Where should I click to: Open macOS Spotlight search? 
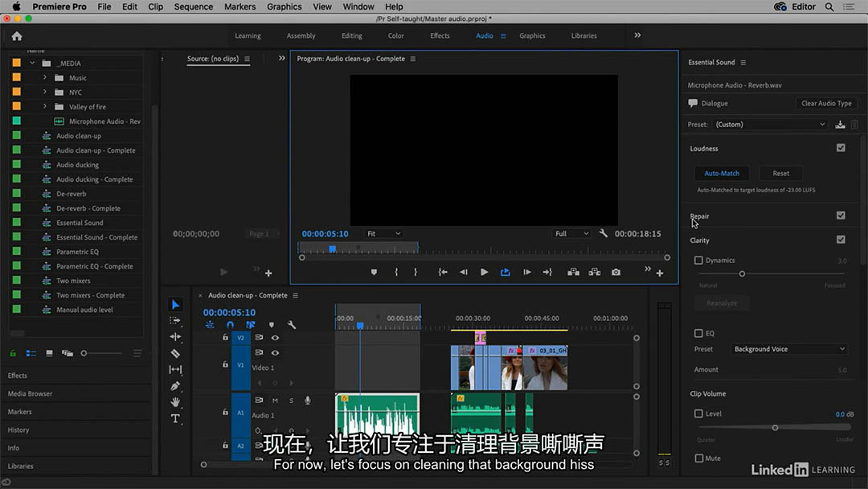pos(829,6)
